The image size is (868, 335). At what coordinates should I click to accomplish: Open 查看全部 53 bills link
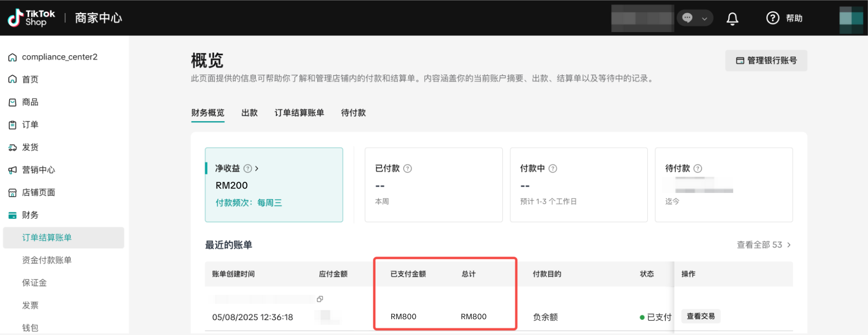(763, 245)
